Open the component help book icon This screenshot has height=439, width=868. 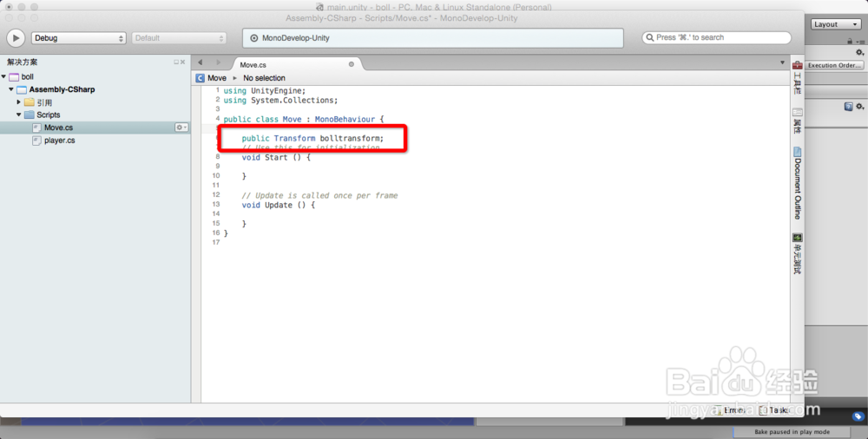(x=848, y=107)
